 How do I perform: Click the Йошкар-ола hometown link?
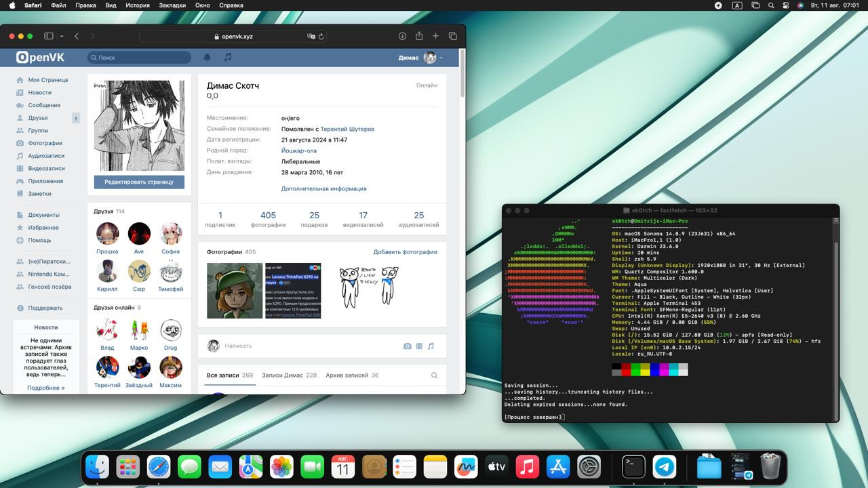pos(299,150)
